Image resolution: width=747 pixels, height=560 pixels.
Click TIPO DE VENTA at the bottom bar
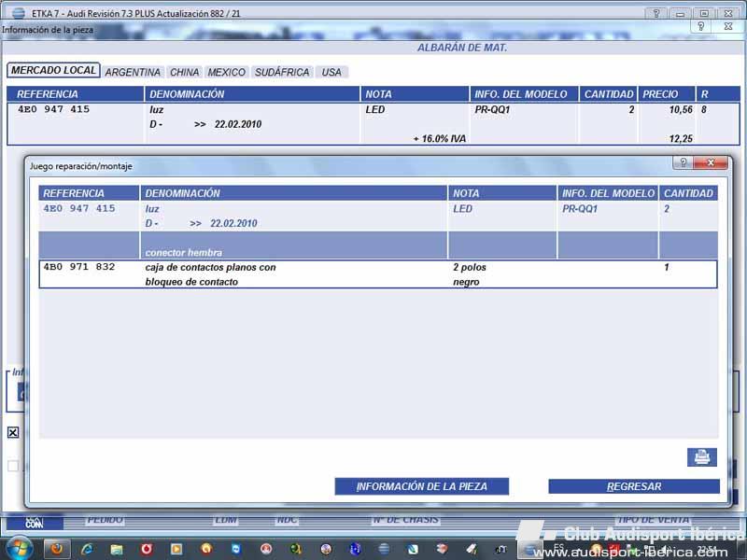[x=654, y=520]
